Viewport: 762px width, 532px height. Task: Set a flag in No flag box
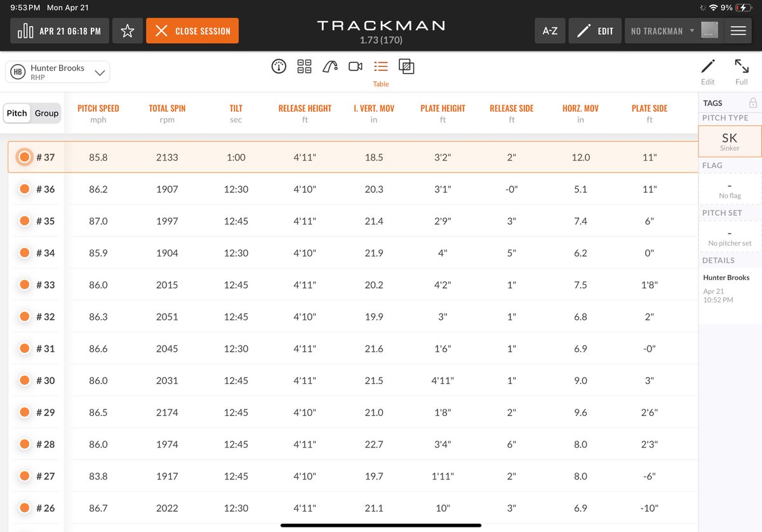point(730,189)
